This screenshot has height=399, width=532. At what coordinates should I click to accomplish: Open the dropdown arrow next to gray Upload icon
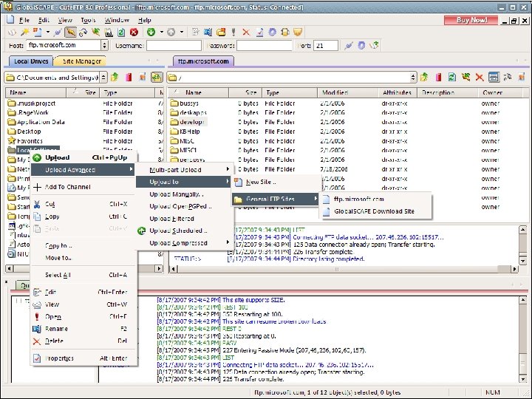coord(182,33)
